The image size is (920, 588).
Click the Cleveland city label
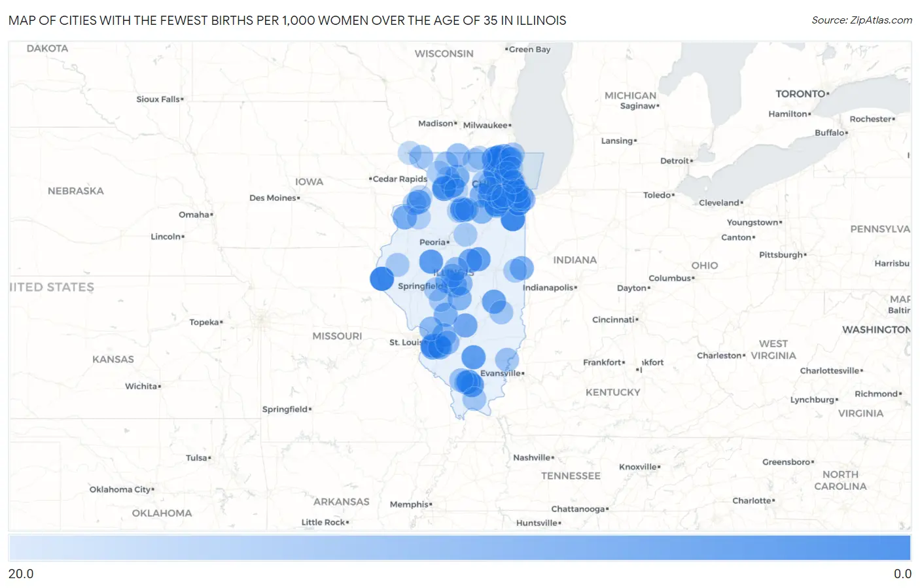coord(719,203)
